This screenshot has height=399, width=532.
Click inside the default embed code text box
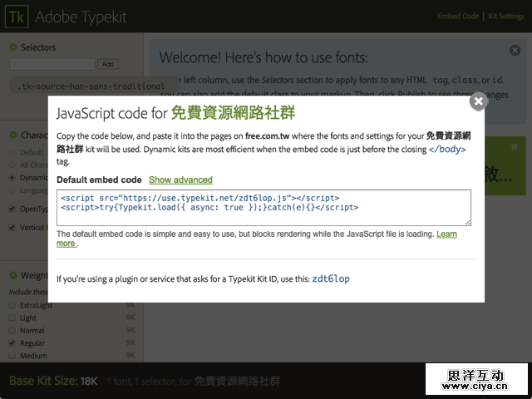(x=264, y=207)
